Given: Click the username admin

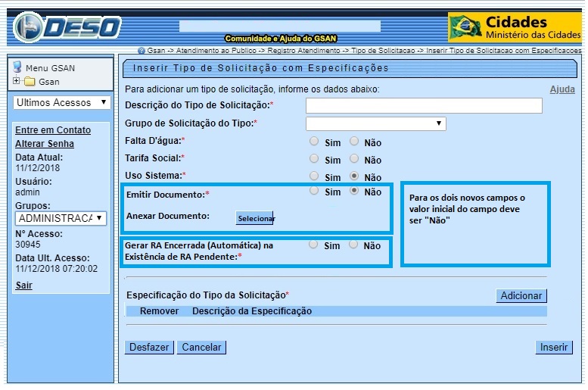Looking at the screenshot, I should point(27,192).
